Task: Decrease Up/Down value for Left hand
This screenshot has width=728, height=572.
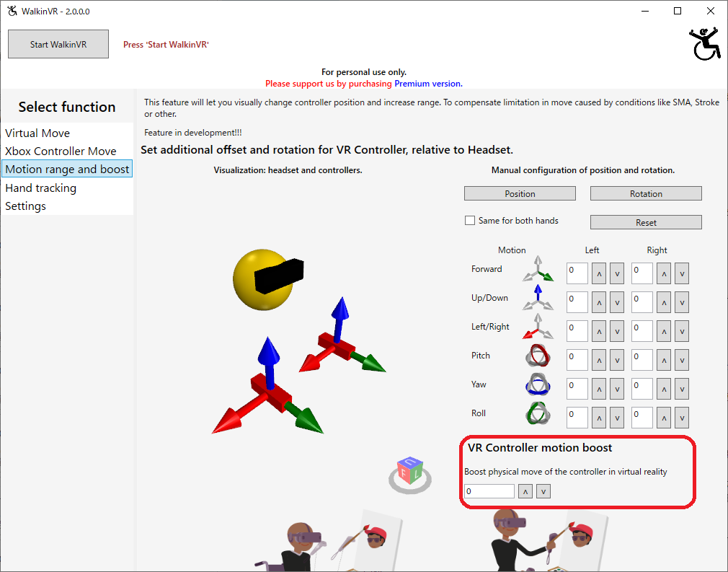Action: click(617, 302)
